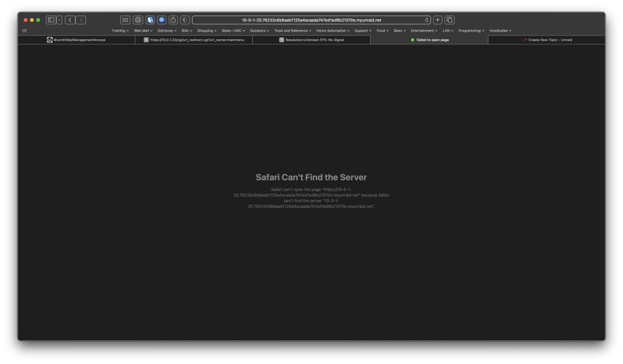Reload the current page
Image resolution: width=623 pixels, height=364 pixels.
tap(427, 20)
